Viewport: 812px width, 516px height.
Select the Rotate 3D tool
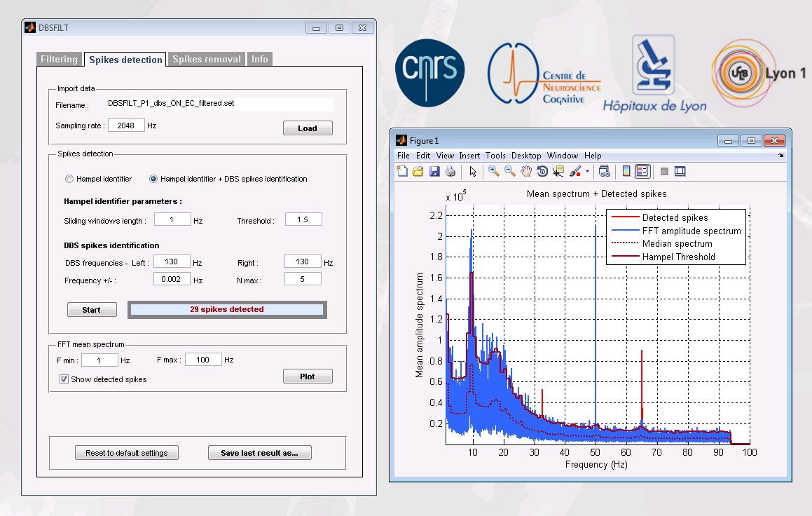click(x=542, y=171)
